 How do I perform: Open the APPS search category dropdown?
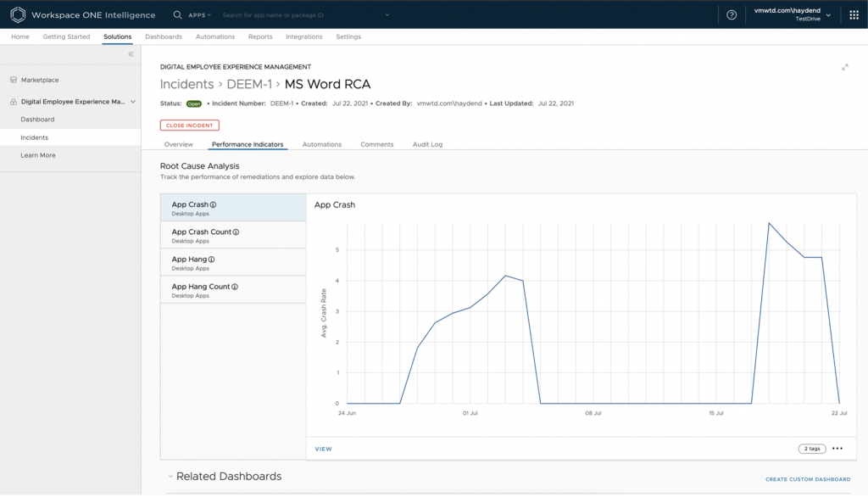tap(200, 15)
